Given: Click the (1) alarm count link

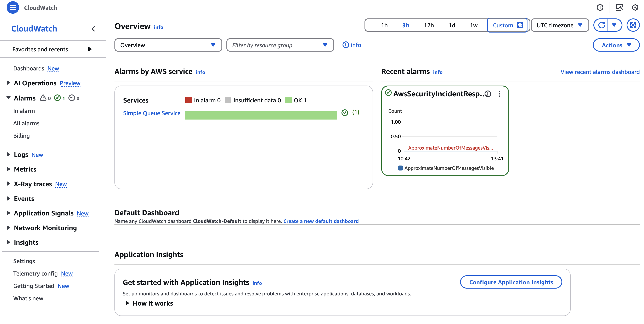Looking at the screenshot, I should [356, 112].
